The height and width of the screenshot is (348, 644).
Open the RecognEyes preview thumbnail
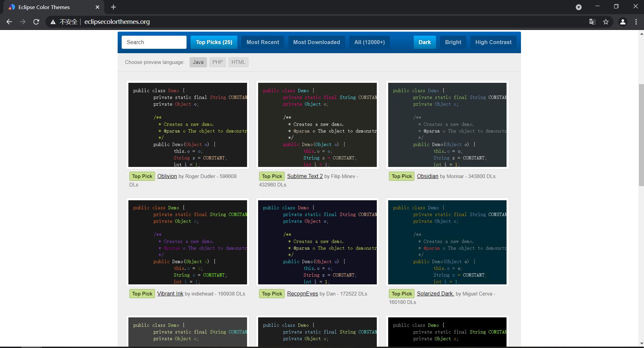point(317,242)
